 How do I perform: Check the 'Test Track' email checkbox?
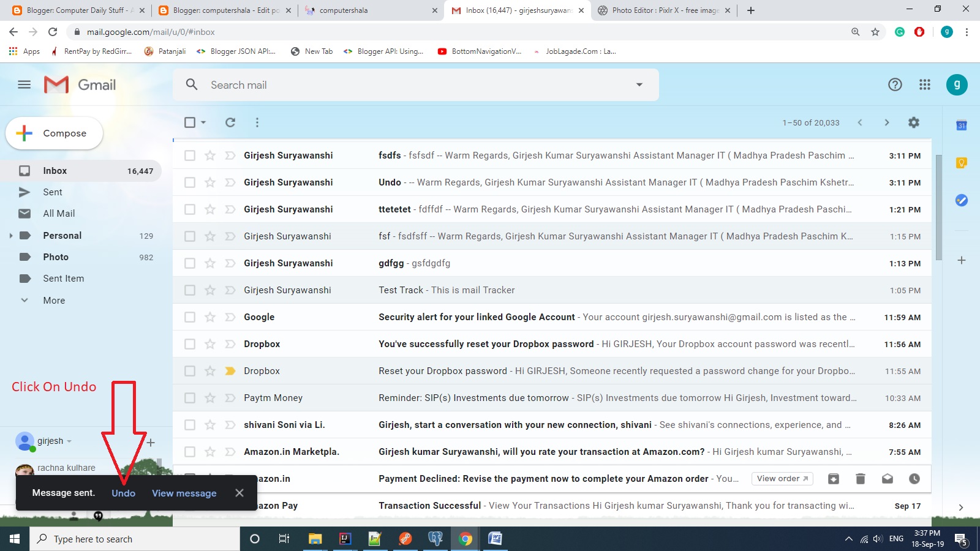point(190,290)
